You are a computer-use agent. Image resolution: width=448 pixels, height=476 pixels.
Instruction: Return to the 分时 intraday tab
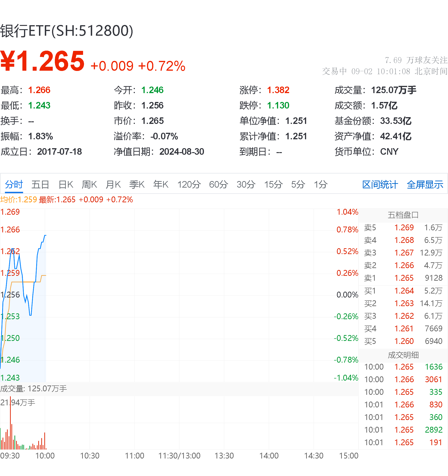click(x=14, y=184)
